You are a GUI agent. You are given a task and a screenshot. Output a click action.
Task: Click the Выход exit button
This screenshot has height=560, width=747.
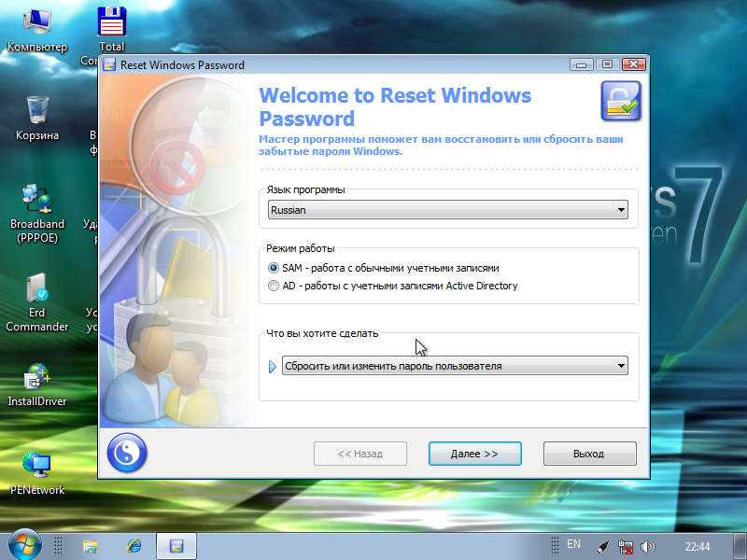click(x=590, y=454)
